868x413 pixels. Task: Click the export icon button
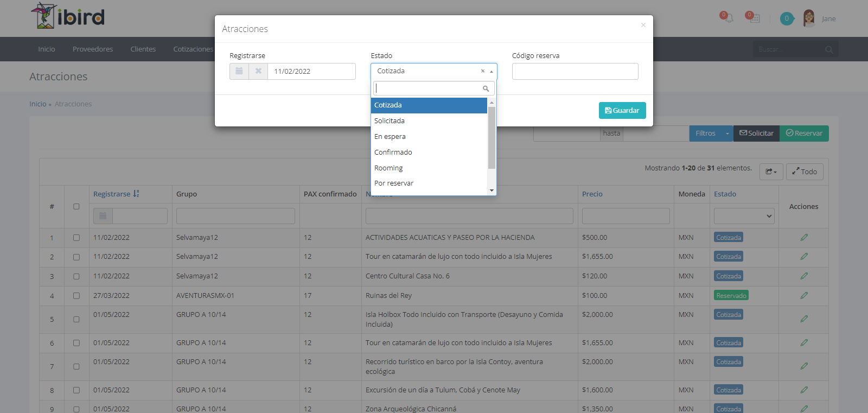771,172
